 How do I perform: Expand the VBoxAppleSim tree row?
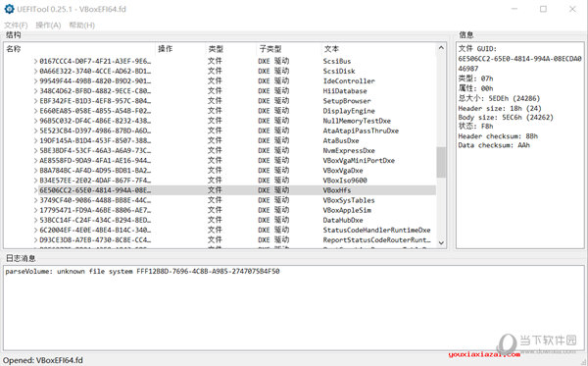click(x=35, y=210)
